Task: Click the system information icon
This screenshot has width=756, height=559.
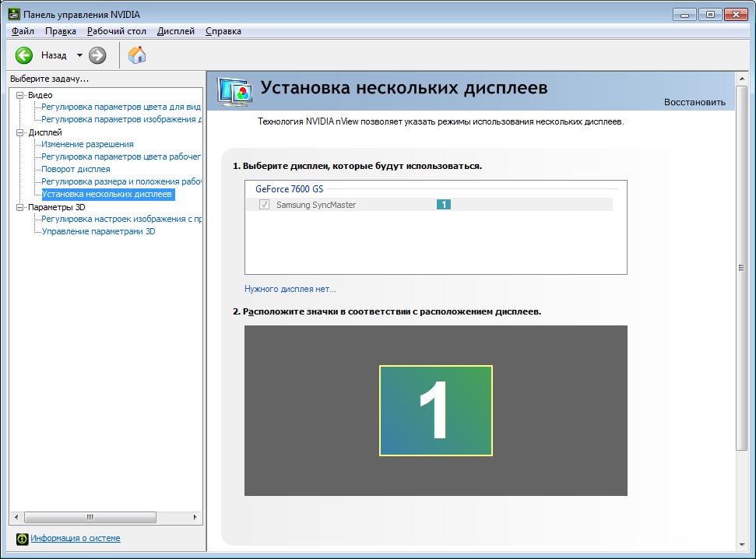Action: coord(22,539)
